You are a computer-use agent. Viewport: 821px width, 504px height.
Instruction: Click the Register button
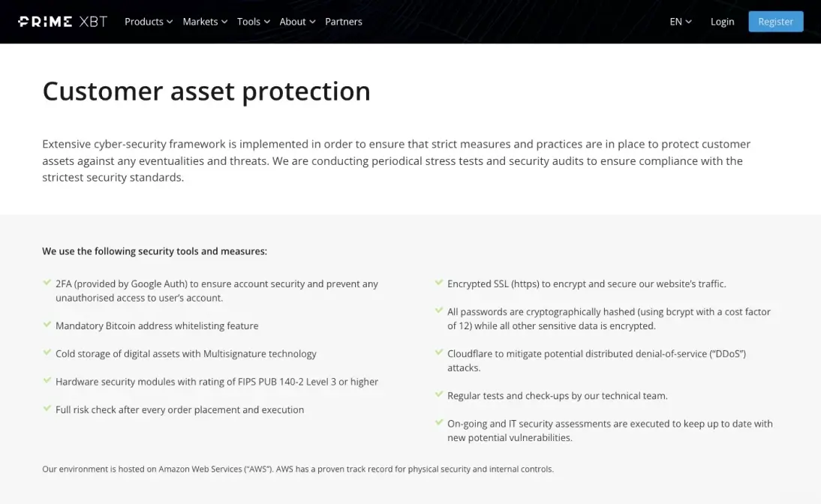coord(776,22)
